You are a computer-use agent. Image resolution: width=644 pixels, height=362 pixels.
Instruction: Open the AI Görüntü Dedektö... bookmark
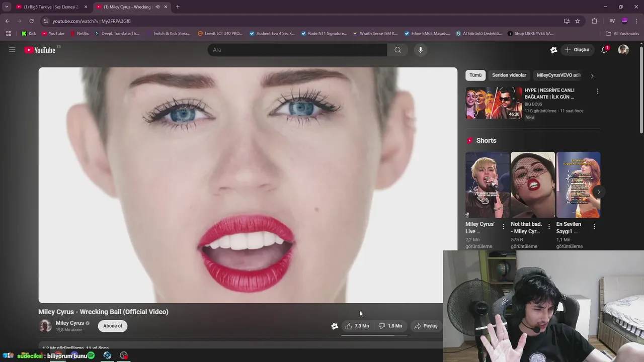pos(479,34)
